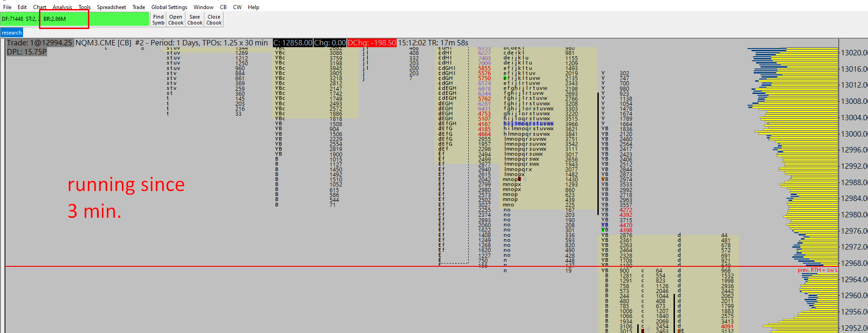Click the red volume value 4091
This screenshot has width=868, height=333.
coord(727,326)
